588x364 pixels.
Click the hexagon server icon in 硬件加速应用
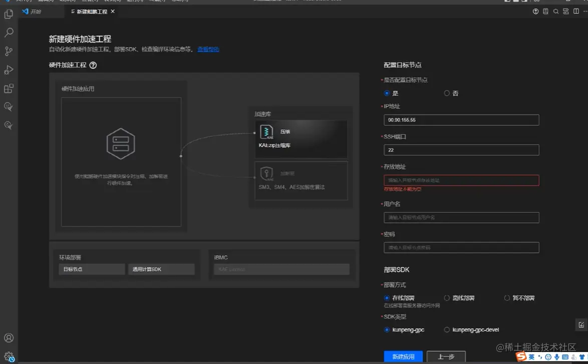121,144
